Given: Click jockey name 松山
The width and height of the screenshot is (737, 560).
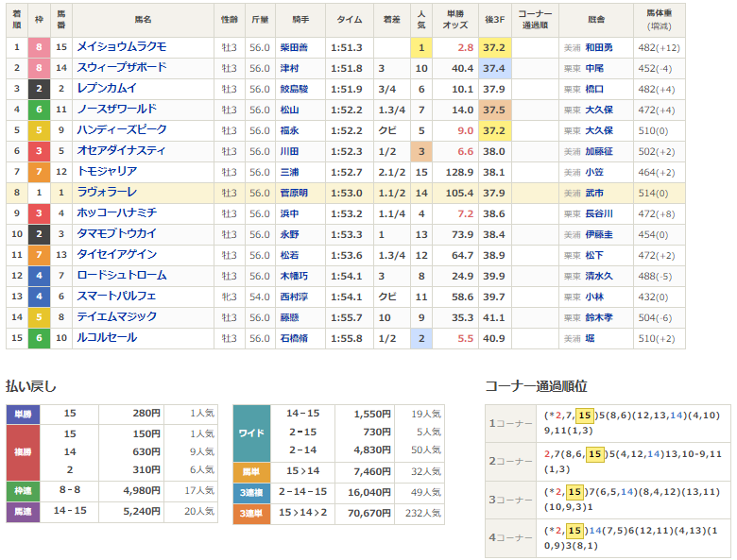Looking at the screenshot, I should point(289,110).
